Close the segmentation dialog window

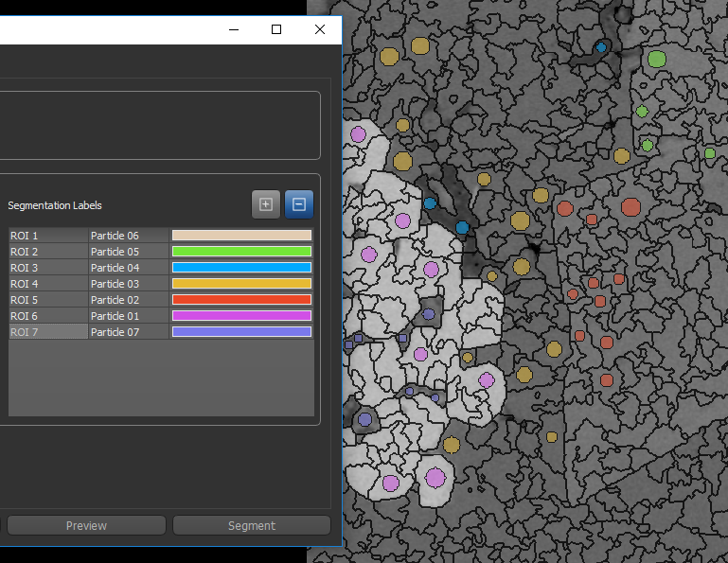[320, 29]
